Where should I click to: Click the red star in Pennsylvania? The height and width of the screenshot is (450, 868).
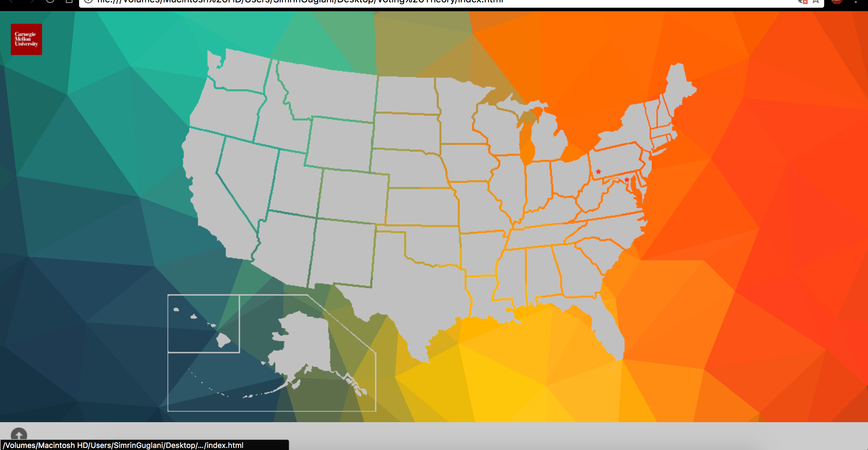[x=598, y=172]
